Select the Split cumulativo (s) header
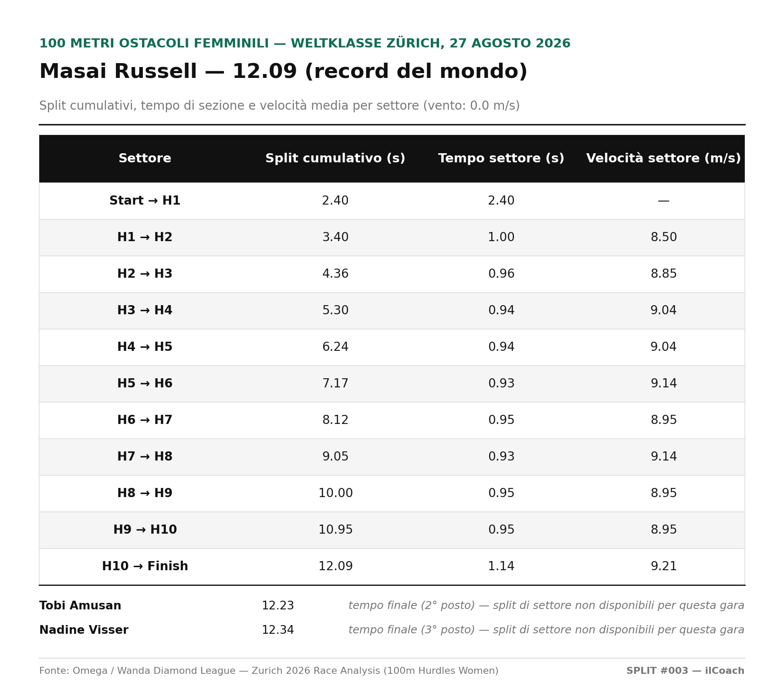 click(335, 158)
